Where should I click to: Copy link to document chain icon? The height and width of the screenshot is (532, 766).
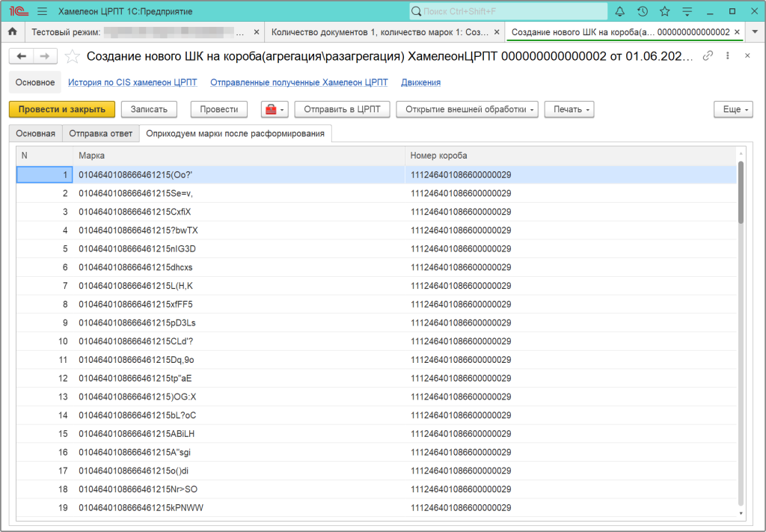pyautogui.click(x=708, y=55)
